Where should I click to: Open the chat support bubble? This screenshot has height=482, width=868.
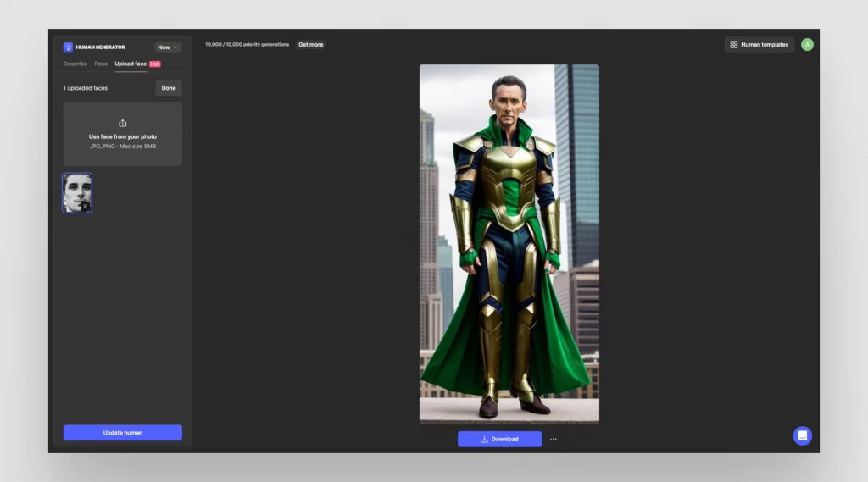pyautogui.click(x=802, y=435)
